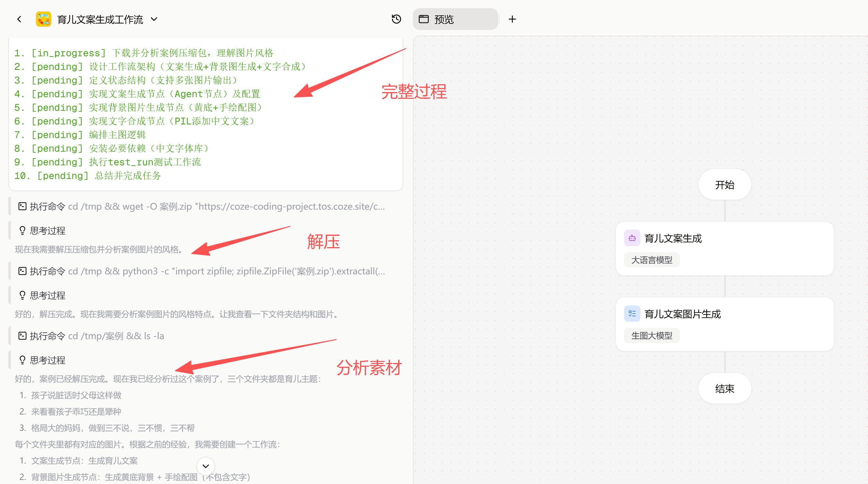Open the version history clock icon
The width and height of the screenshot is (868, 484).
(396, 19)
